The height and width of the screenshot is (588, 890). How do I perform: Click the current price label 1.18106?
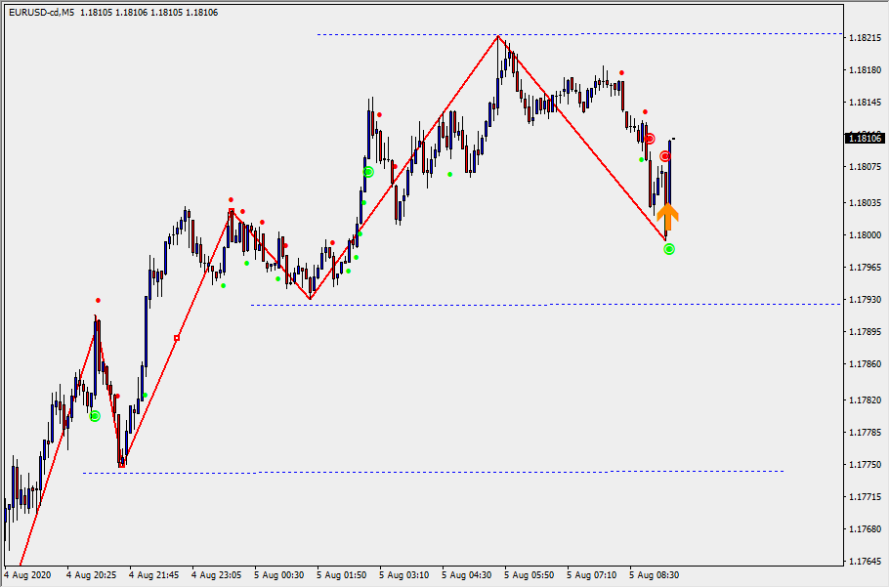864,139
